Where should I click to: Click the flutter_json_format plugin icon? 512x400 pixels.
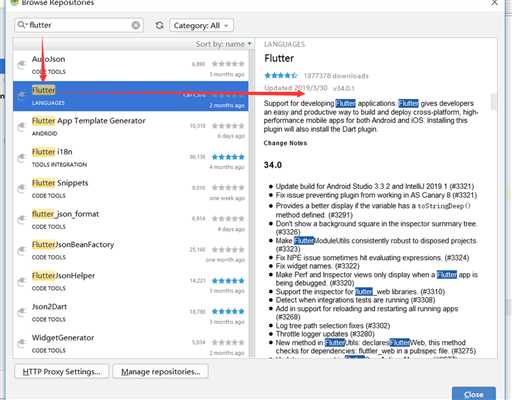pyautogui.click(x=22, y=220)
